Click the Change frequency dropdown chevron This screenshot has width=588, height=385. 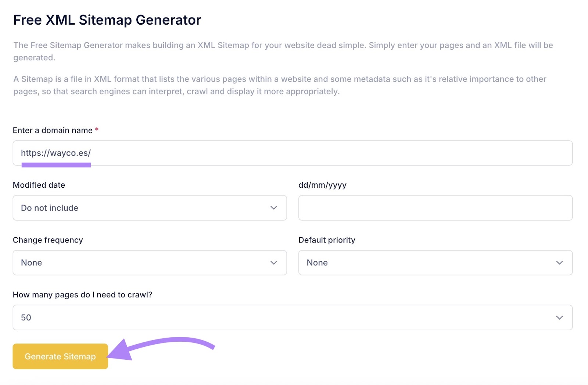coord(273,262)
